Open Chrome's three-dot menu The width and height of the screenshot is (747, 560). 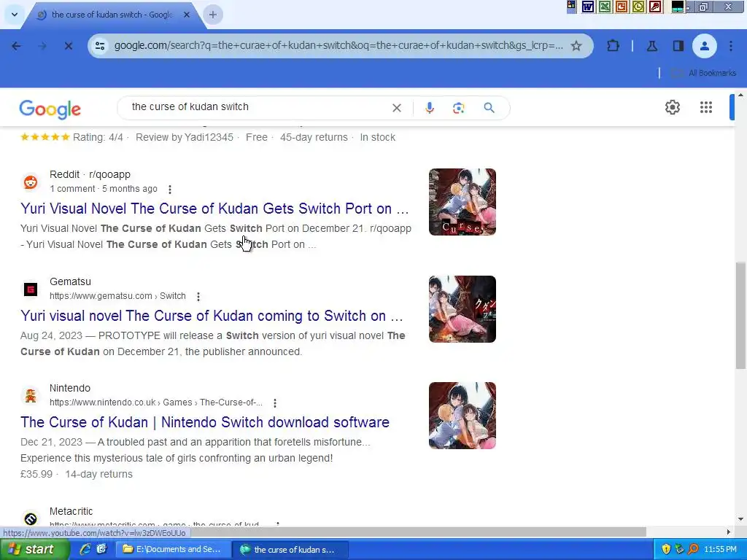[x=731, y=46]
